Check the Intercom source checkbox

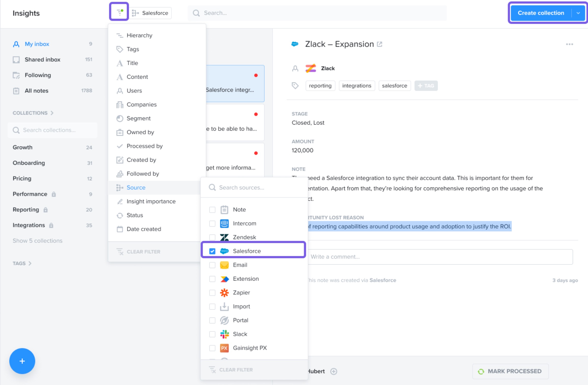(212, 223)
